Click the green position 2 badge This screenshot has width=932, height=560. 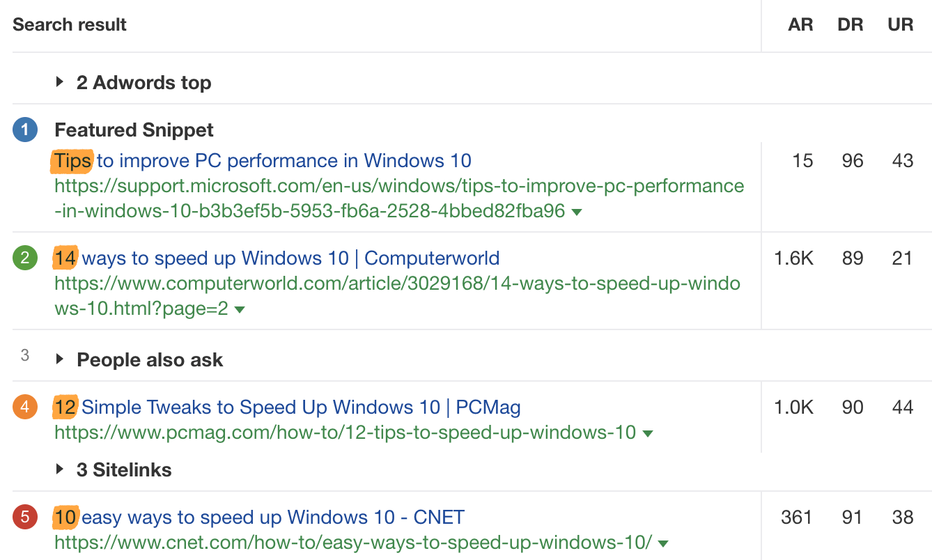25,258
